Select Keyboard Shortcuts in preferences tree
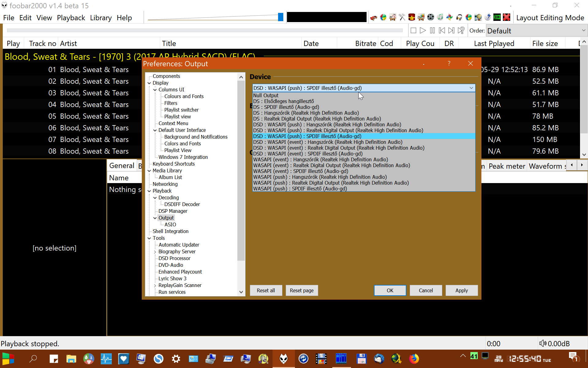Image resolution: width=588 pixels, height=368 pixels. pyautogui.click(x=173, y=164)
